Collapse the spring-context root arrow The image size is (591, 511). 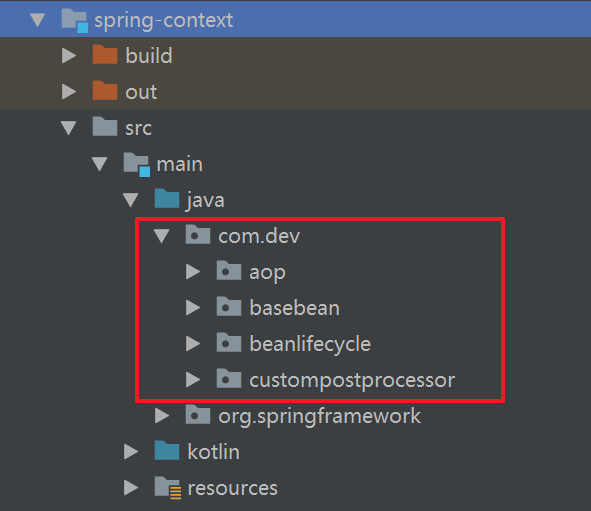pos(38,20)
